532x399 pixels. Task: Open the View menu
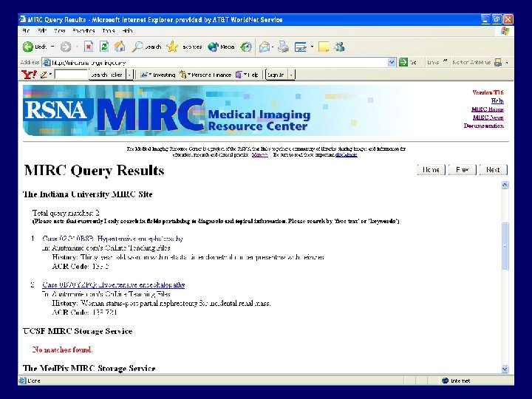pyautogui.click(x=59, y=31)
